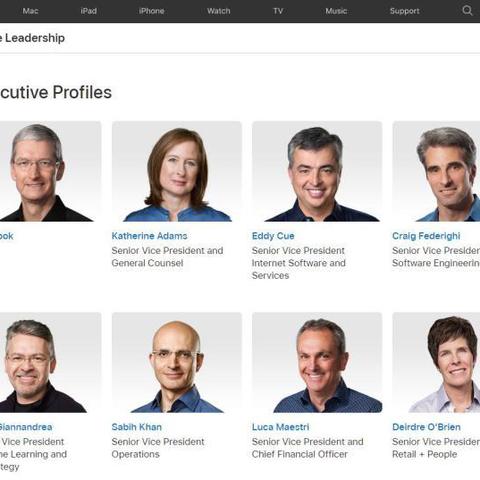Click the Leadership page heading
Screen dimensions: 480x480
32,38
